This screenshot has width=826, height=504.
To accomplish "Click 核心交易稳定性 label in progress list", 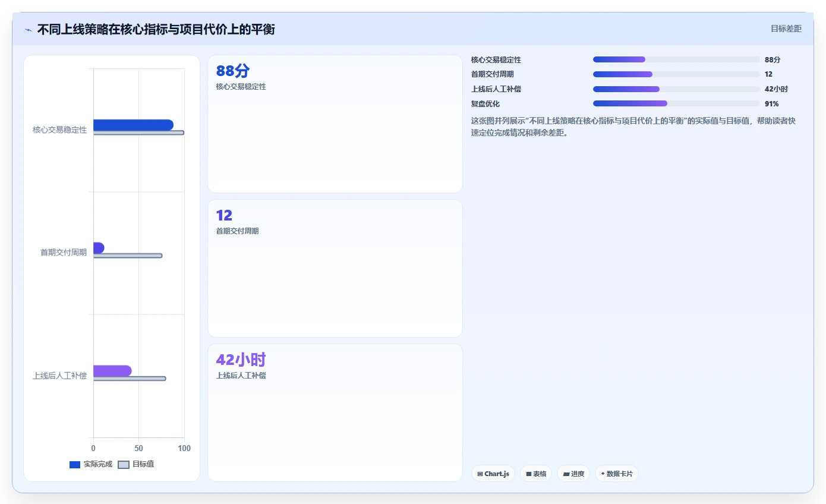I will click(x=496, y=59).
